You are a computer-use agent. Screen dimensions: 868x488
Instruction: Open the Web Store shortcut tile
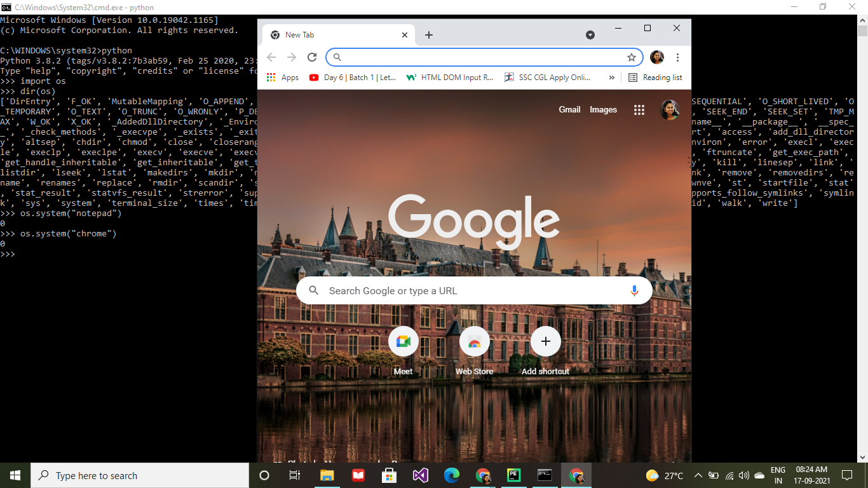click(x=474, y=351)
